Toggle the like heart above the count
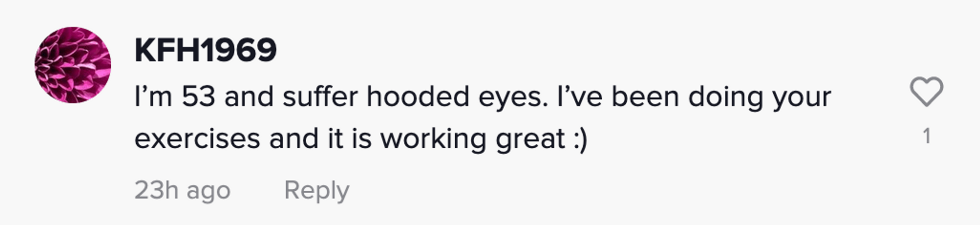Screen dimensions: 980x225 pyautogui.click(x=926, y=91)
